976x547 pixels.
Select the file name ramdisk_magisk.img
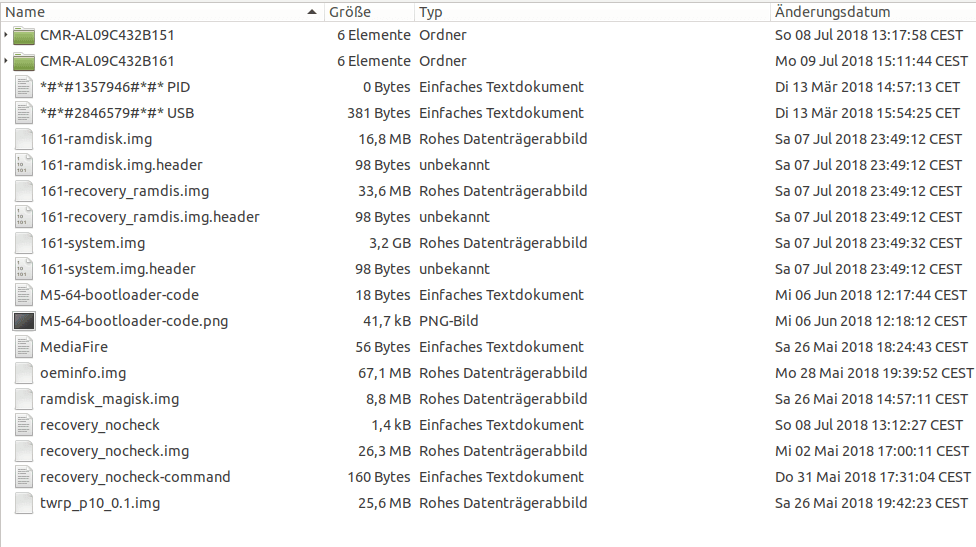(x=110, y=400)
